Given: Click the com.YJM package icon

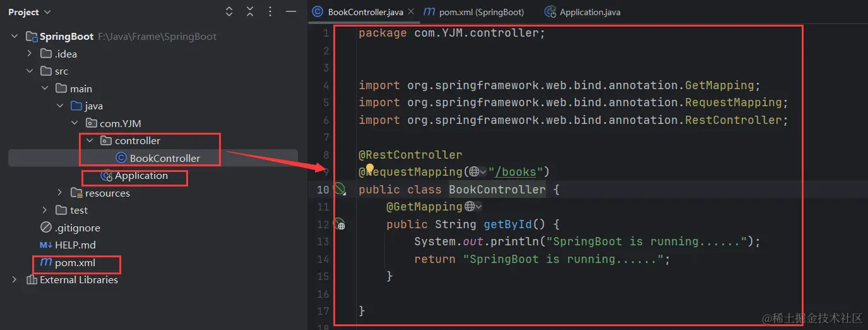Looking at the screenshot, I should tap(92, 123).
